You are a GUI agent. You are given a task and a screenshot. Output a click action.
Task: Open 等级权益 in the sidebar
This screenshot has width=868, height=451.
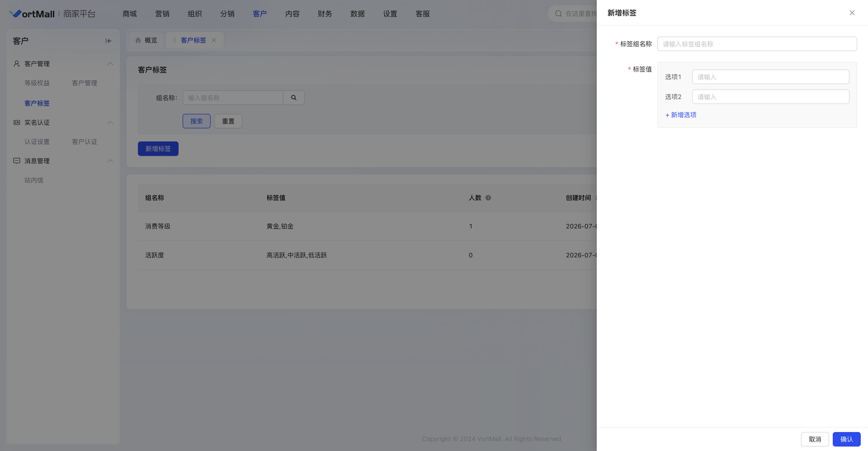point(37,83)
